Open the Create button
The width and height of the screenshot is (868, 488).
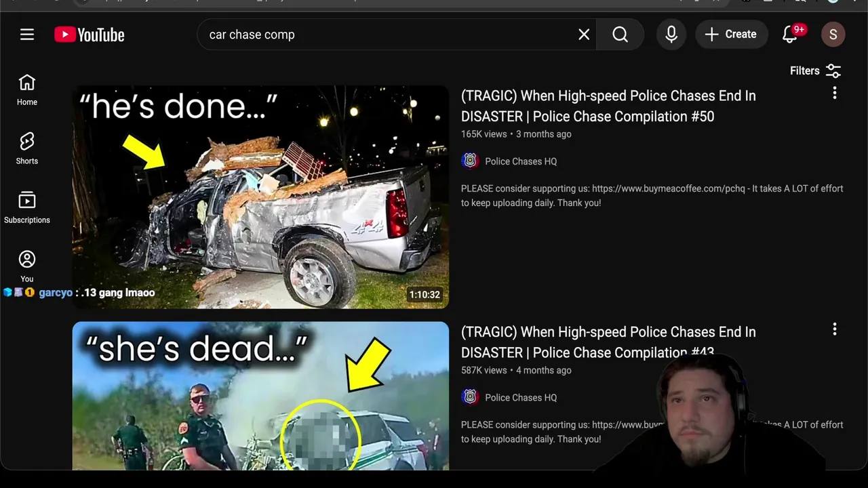pos(731,35)
